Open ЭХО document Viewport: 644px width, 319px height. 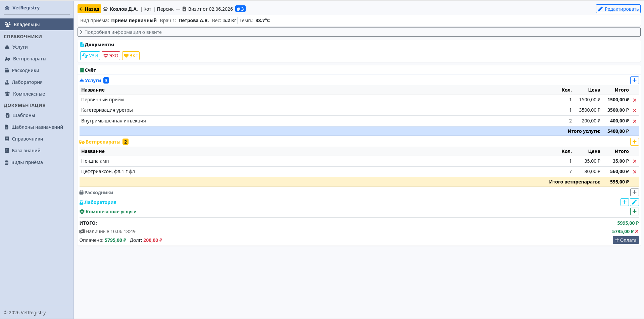111,56
